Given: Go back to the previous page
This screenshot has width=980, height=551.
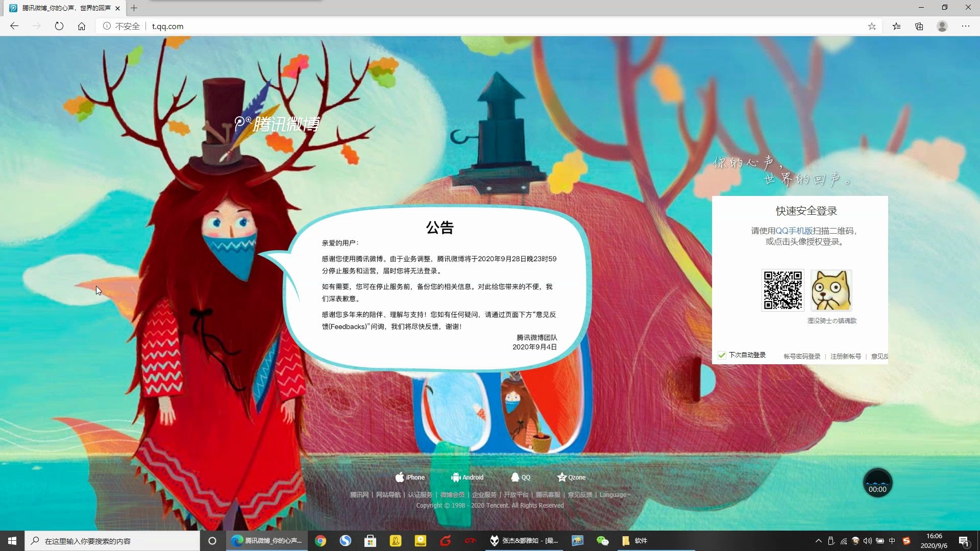Looking at the screenshot, I should [x=14, y=26].
